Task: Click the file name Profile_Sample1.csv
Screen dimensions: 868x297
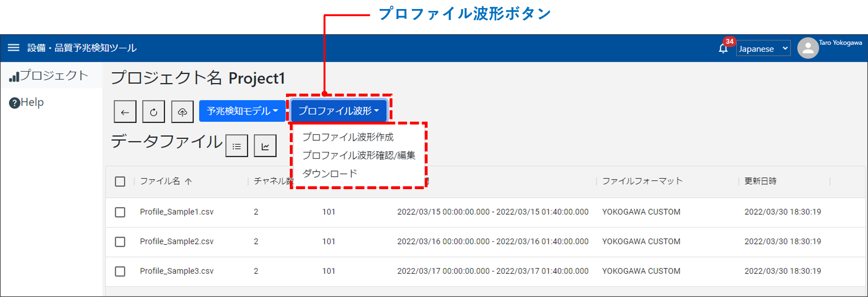Action: click(x=177, y=212)
